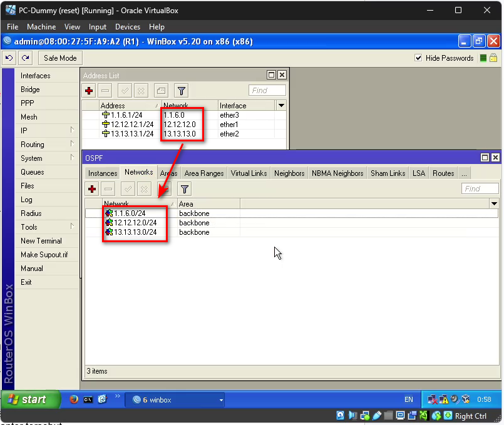
Task: Open the winbox taskbar group dropdown
Action: point(221,400)
